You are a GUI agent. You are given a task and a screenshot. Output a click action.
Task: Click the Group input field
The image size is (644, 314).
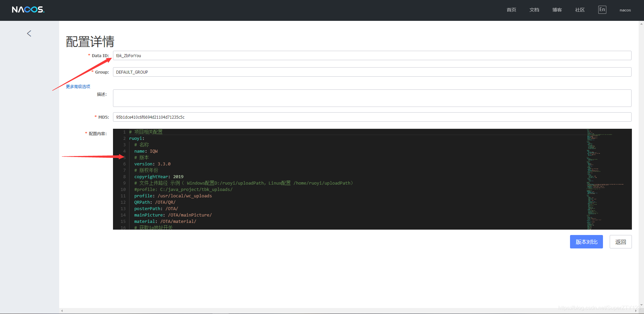tap(372, 72)
